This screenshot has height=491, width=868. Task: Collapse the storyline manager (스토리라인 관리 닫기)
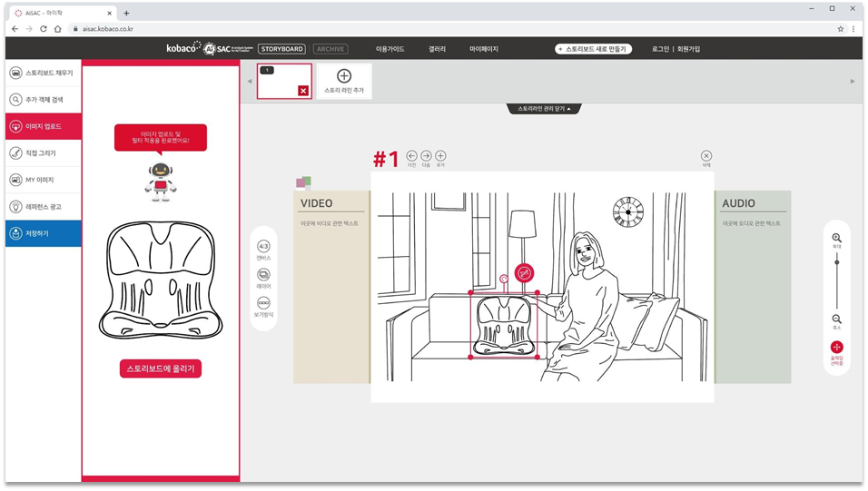click(x=544, y=109)
